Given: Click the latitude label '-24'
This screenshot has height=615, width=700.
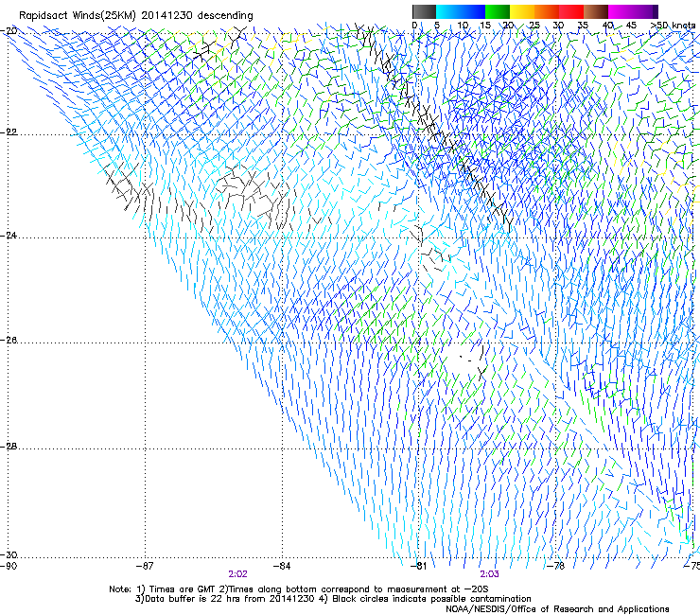Looking at the screenshot, I should [x=9, y=236].
